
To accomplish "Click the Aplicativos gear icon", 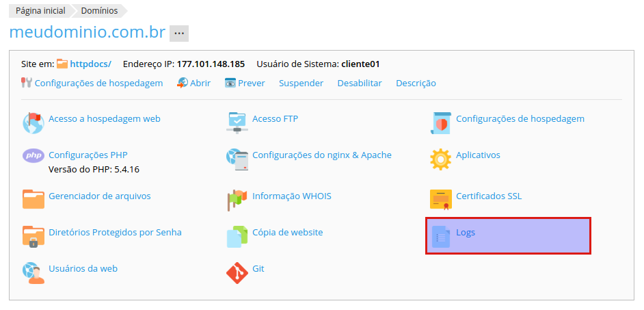I will point(440,159).
